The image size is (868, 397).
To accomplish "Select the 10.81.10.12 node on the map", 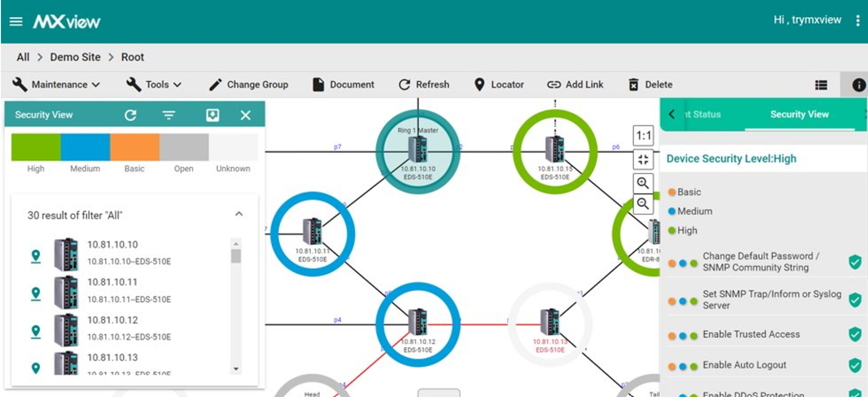I will [x=418, y=324].
